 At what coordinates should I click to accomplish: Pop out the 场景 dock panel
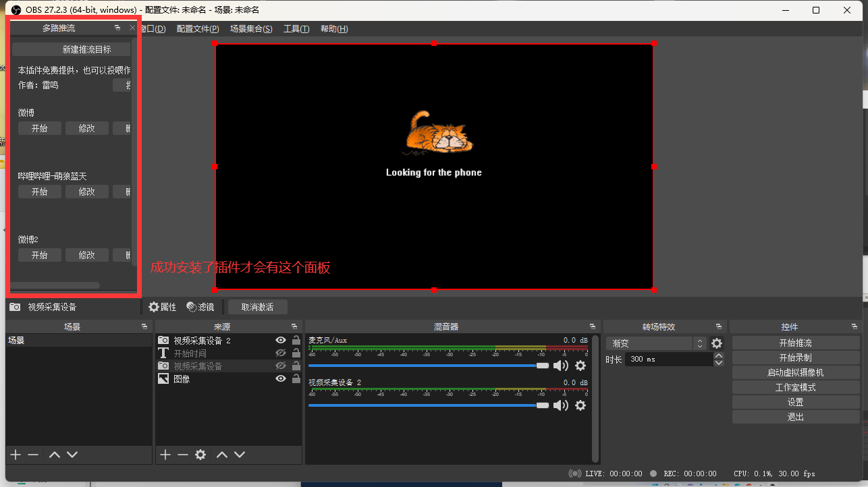[144, 326]
